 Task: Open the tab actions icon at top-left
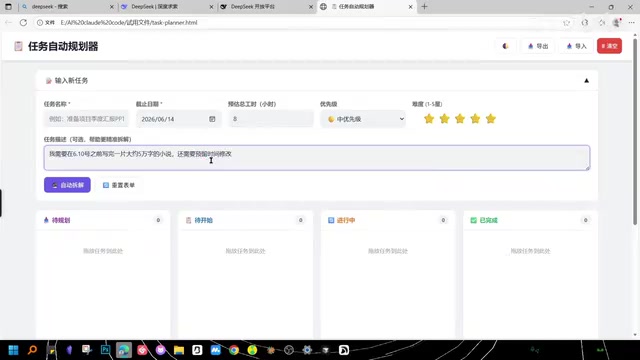click(x=8, y=7)
